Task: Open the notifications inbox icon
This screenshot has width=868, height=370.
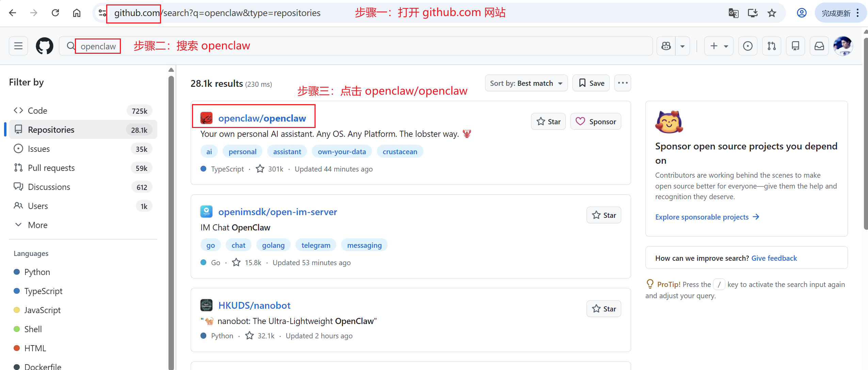Action: pyautogui.click(x=819, y=46)
